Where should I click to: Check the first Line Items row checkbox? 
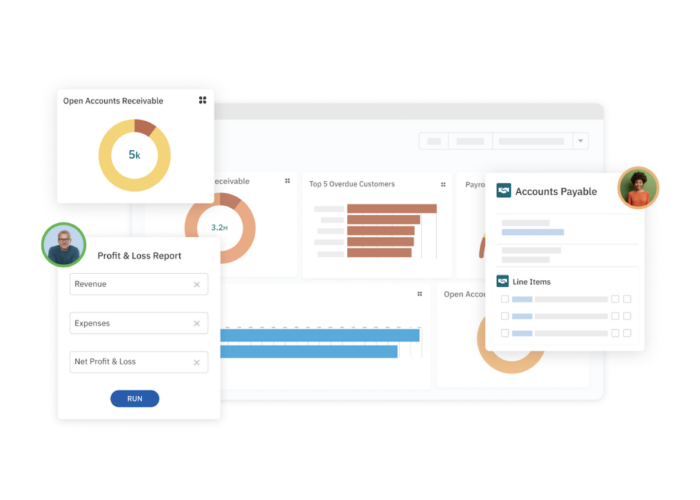[x=505, y=299]
